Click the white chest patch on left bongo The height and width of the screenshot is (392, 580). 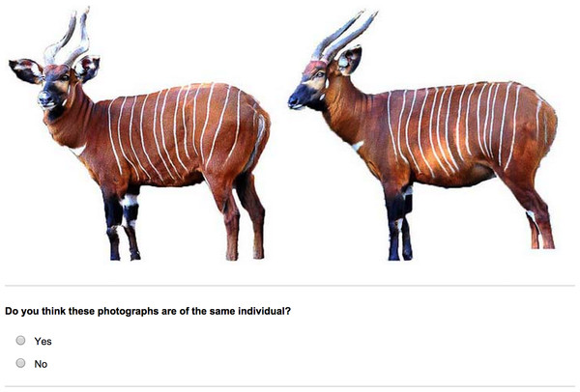click(77, 150)
